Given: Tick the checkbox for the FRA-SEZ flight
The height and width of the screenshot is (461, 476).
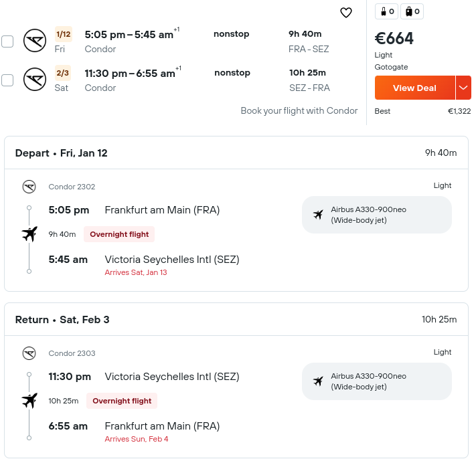Looking at the screenshot, I should (x=7, y=41).
